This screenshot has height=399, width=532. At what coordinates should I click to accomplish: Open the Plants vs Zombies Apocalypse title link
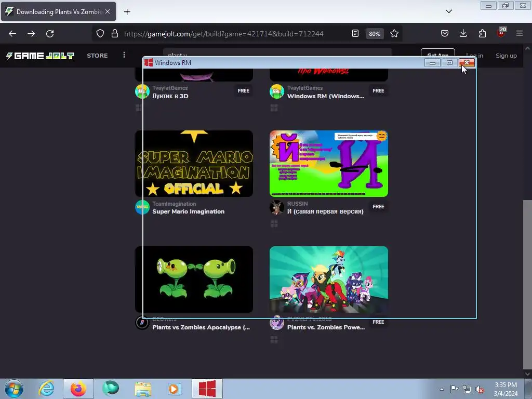click(x=201, y=327)
